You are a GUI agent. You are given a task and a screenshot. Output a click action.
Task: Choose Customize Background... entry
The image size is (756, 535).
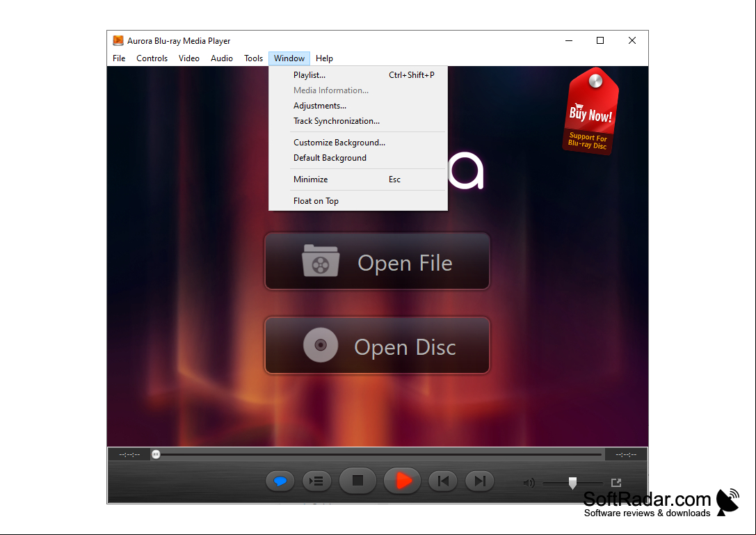358,143
